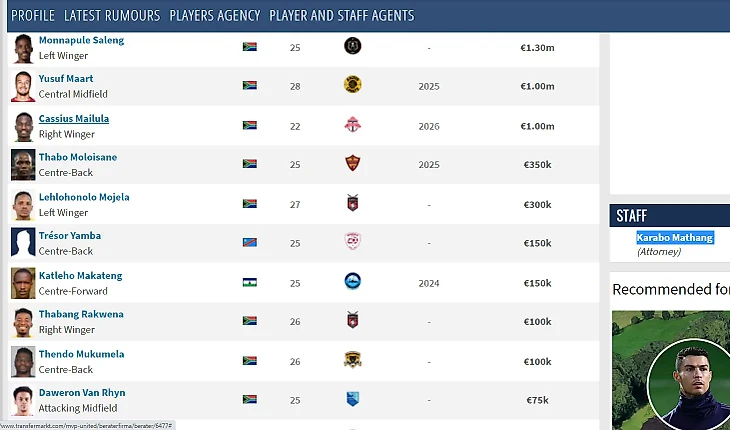Open staff member Karabo Mathang's link

[675, 237]
